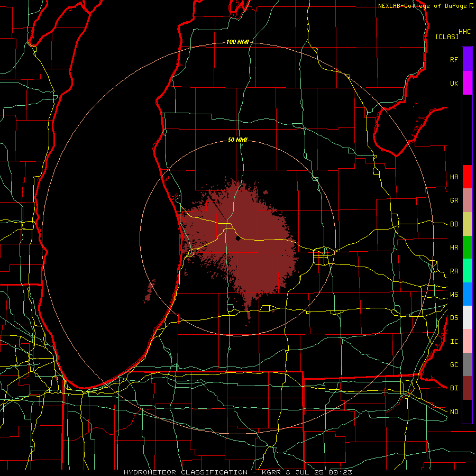Click the blue WS legend color swatch
This screenshot has width=476, height=476.
click(467, 294)
